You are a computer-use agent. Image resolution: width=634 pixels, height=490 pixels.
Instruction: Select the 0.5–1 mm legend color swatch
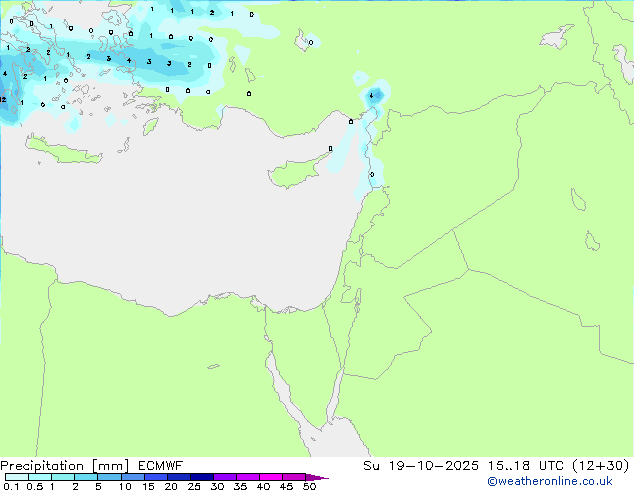[40, 477]
